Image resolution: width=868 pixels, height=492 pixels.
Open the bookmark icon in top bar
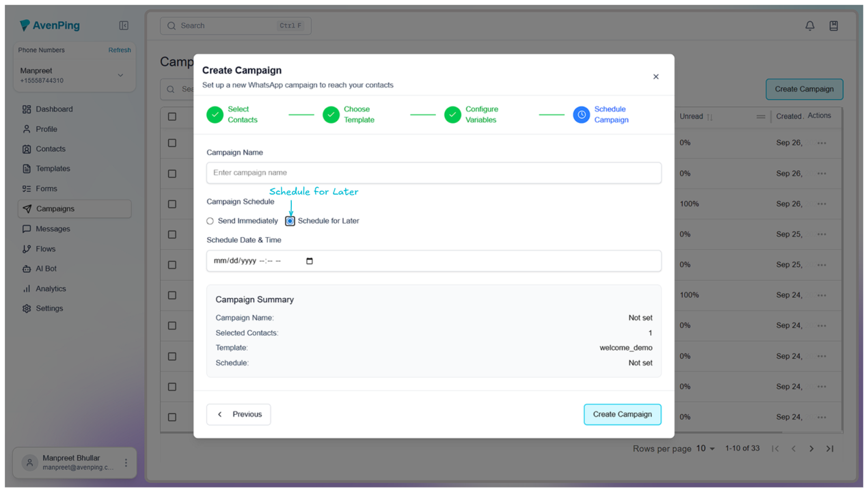pyautogui.click(x=833, y=26)
